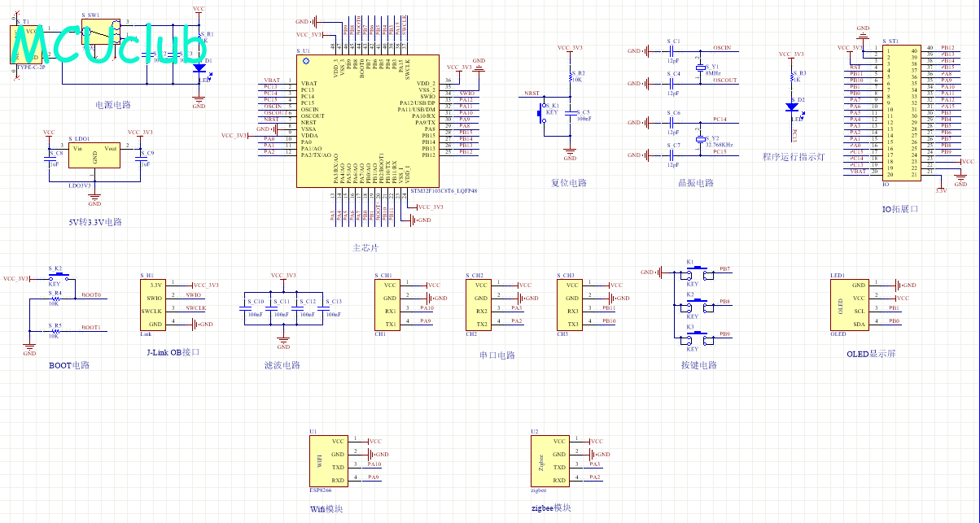Screen dimensions: 980x523
Task: Select the S_D2 LED diode symbol
Action: click(x=791, y=107)
